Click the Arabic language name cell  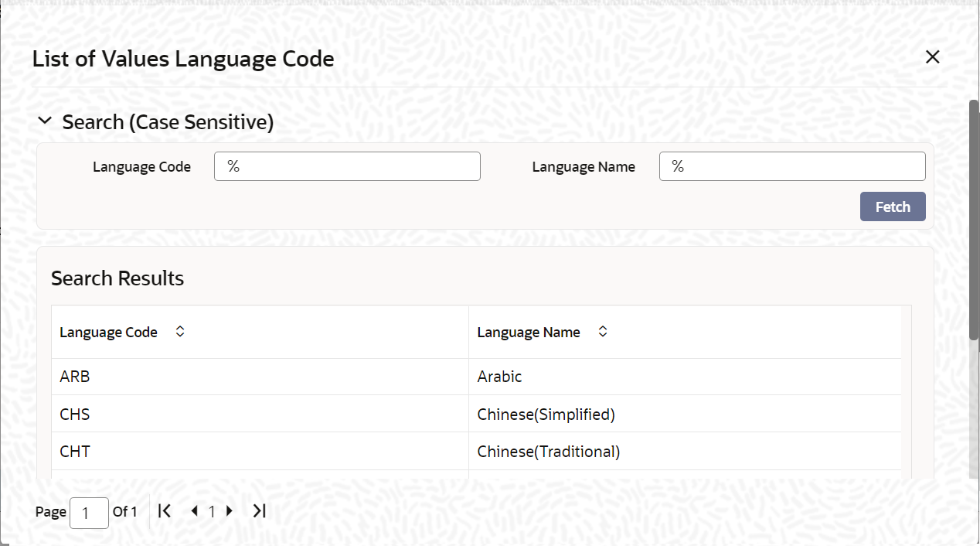point(499,377)
